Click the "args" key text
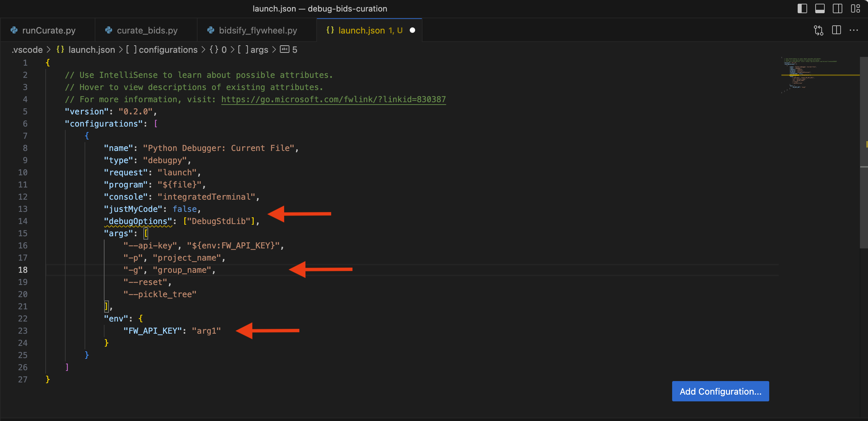The width and height of the screenshot is (868, 421). 118,233
